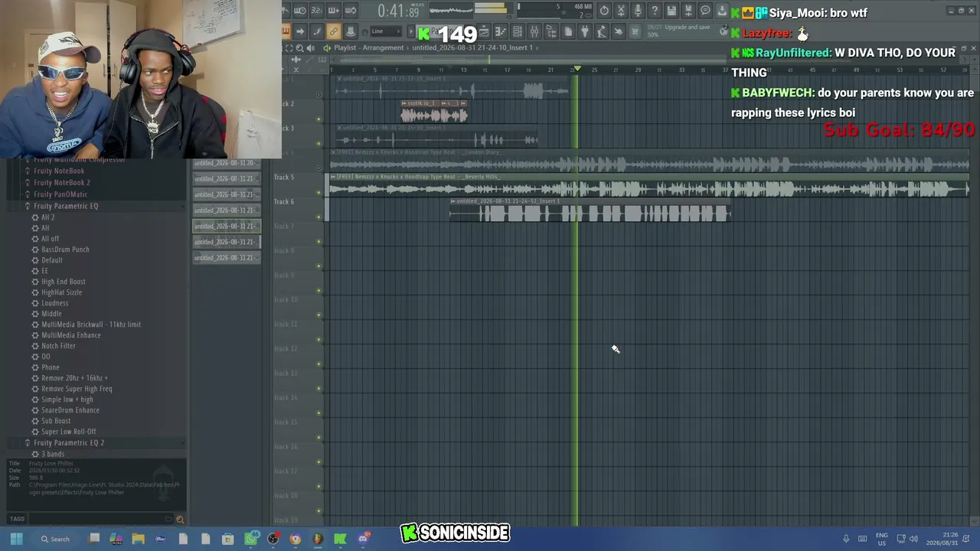The width and height of the screenshot is (980, 551).
Task: Toggle the link chain icon in toolbar
Action: point(333,31)
